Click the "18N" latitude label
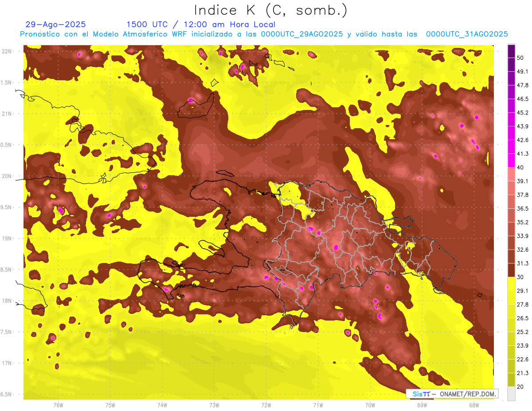Screen dimensions: 532x411 8,301
